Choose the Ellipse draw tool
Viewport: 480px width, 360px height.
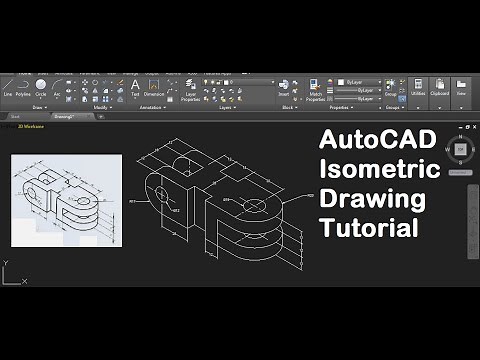point(69,90)
